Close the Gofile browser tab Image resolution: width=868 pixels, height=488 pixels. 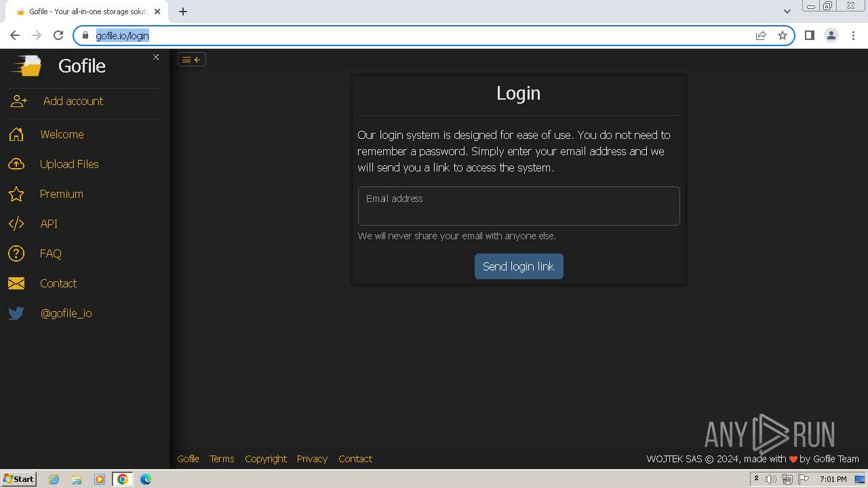[x=158, y=12]
